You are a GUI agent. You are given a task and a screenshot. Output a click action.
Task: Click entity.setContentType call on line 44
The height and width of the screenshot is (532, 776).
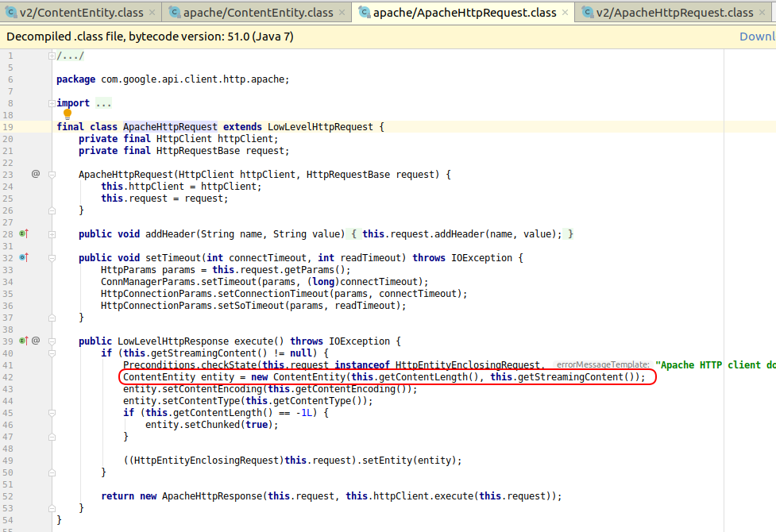pos(248,401)
